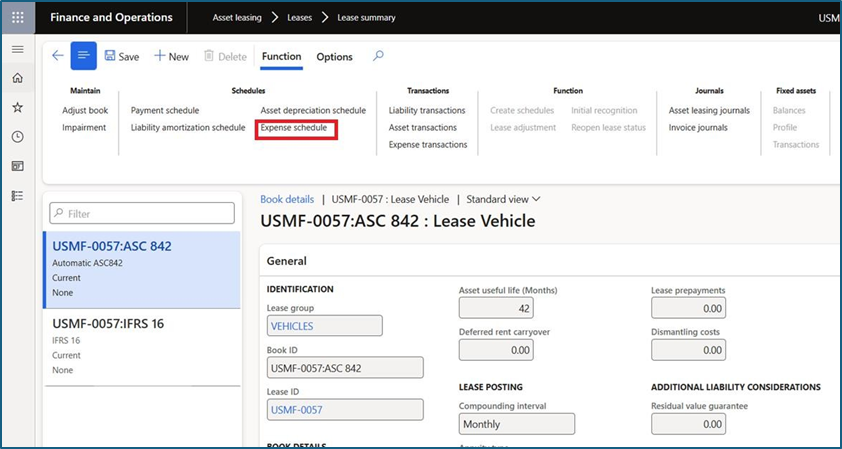
Task: Open Liability amortization schedule
Action: [188, 128]
